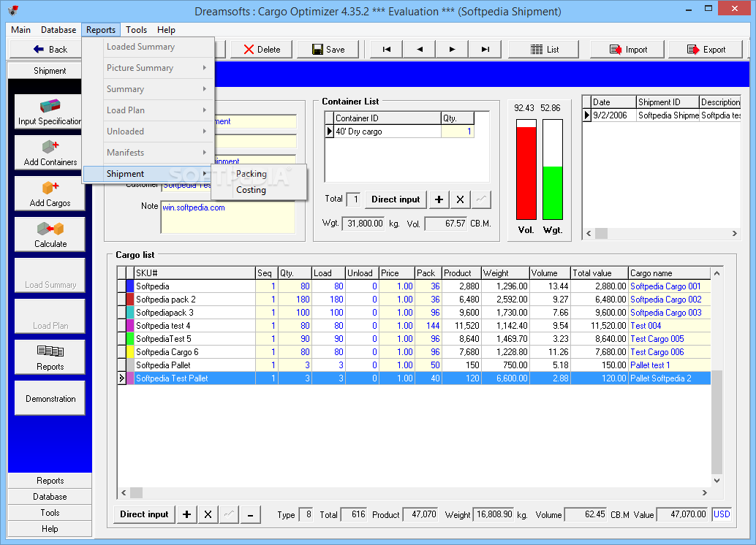Image resolution: width=756 pixels, height=545 pixels.
Task: Click the green Wgt. fill bar
Action: [x=553, y=193]
